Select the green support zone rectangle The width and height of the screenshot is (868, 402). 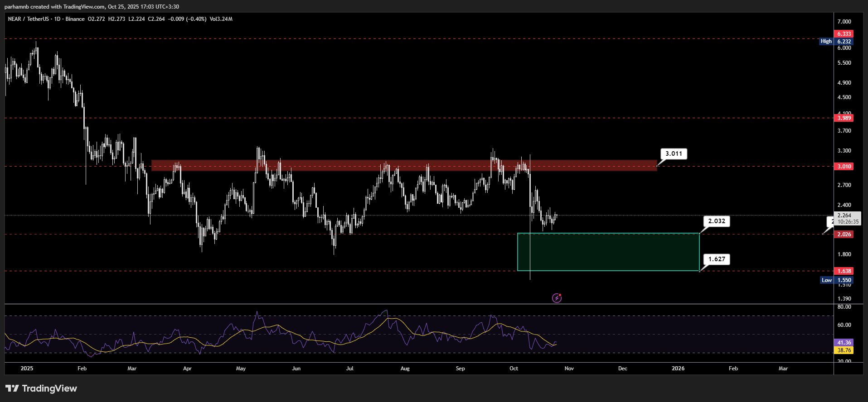tap(608, 252)
